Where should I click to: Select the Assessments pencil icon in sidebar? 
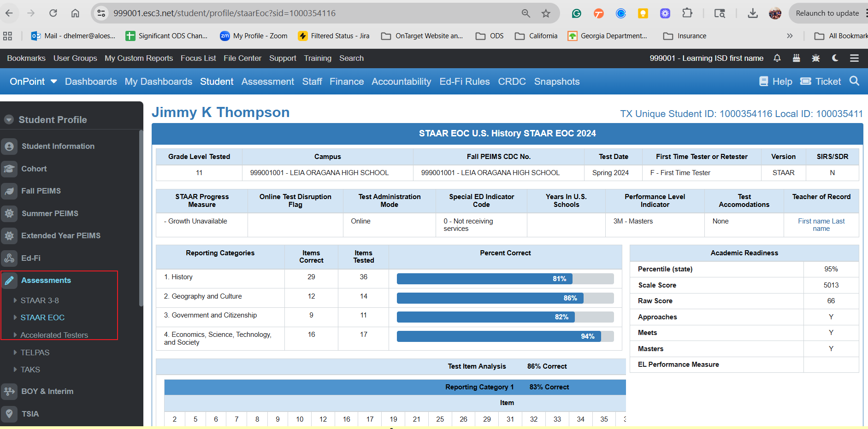pos(9,280)
